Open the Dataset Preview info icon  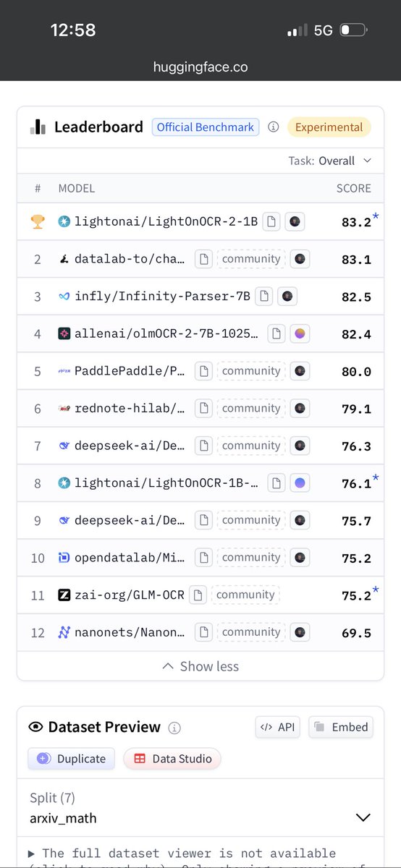click(x=174, y=728)
